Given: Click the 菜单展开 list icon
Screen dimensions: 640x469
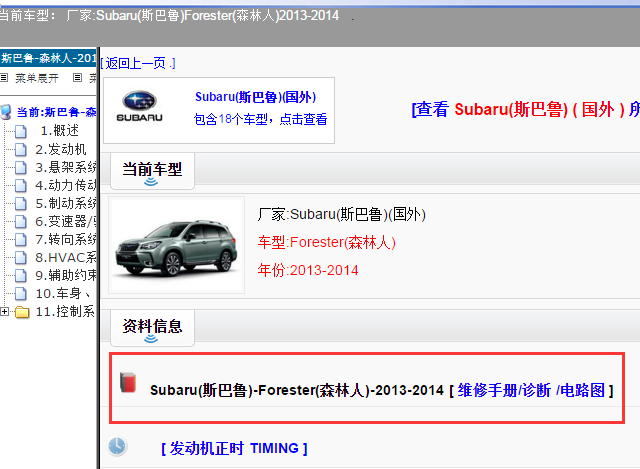Looking at the screenshot, I should 4,78.
